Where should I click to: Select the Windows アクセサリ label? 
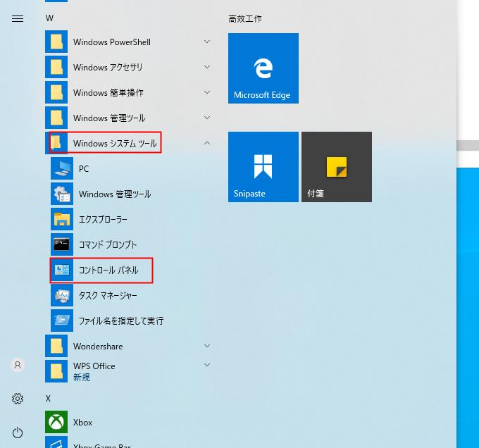tap(108, 67)
